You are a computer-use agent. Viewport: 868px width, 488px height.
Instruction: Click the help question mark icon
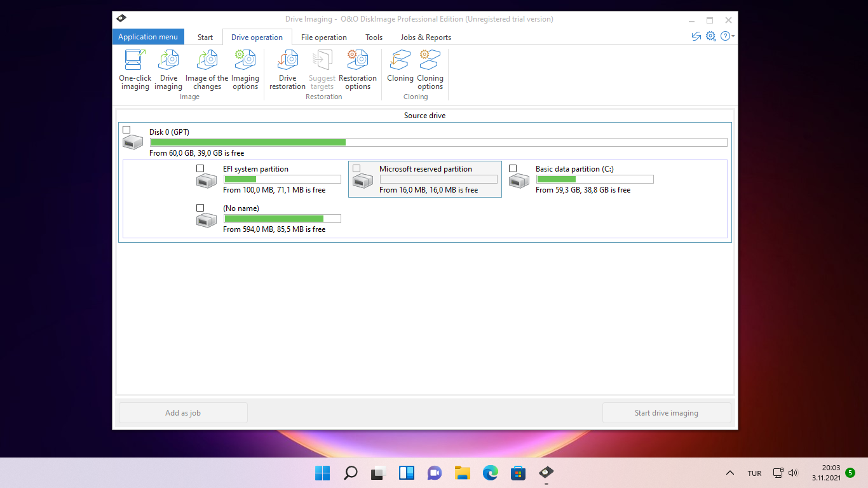click(x=725, y=36)
